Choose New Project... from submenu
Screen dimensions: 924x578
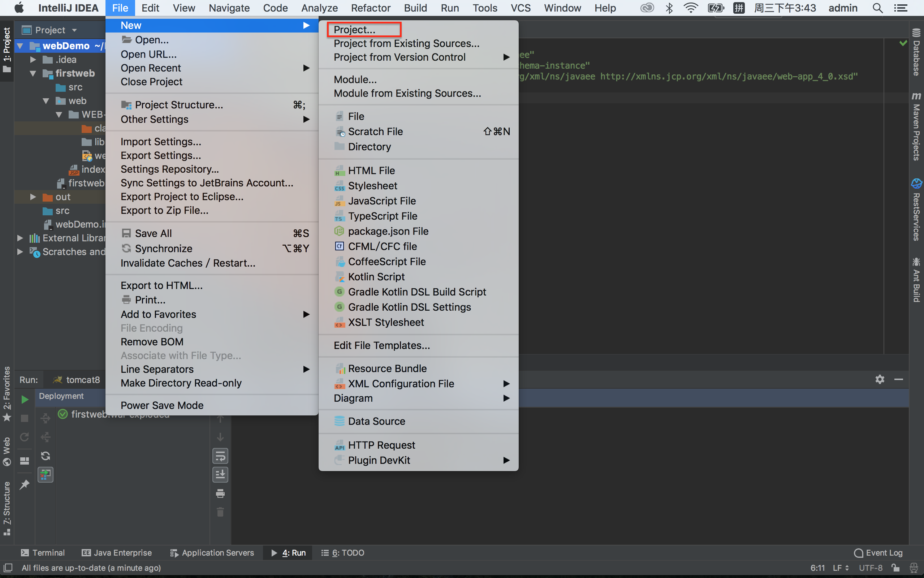354,29
